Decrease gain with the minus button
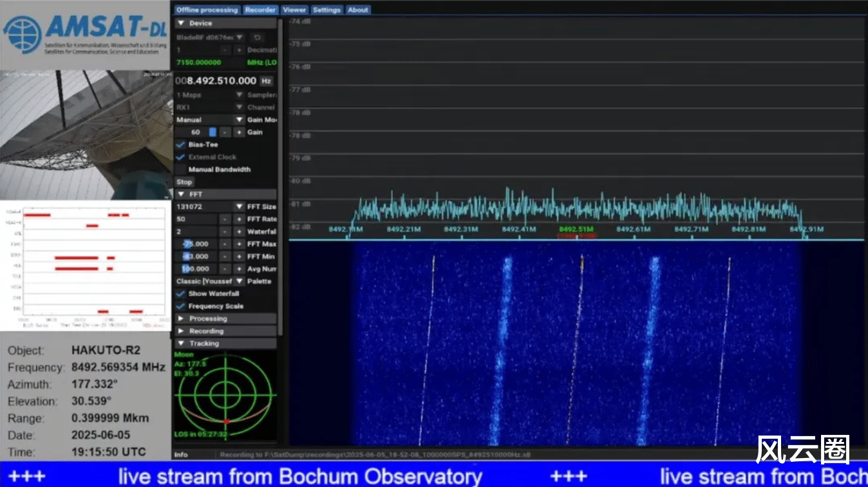The width and height of the screenshot is (868, 487). [x=224, y=132]
